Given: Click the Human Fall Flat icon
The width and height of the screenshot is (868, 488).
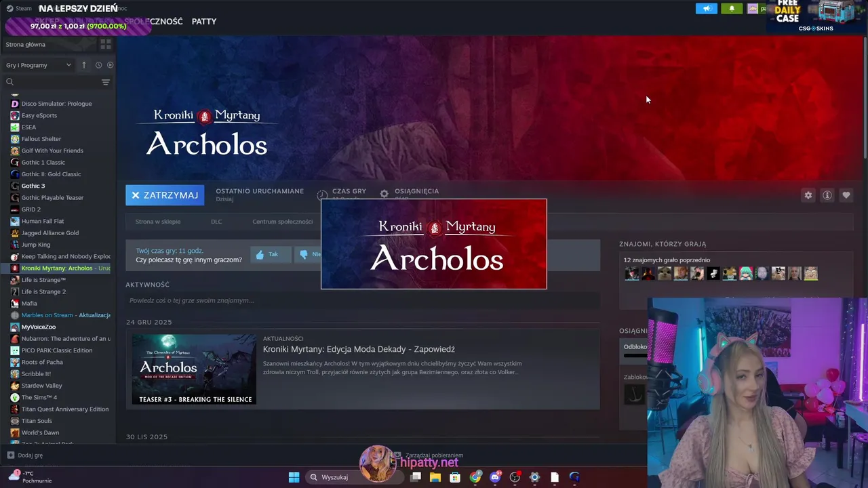Looking at the screenshot, I should 15,221.
